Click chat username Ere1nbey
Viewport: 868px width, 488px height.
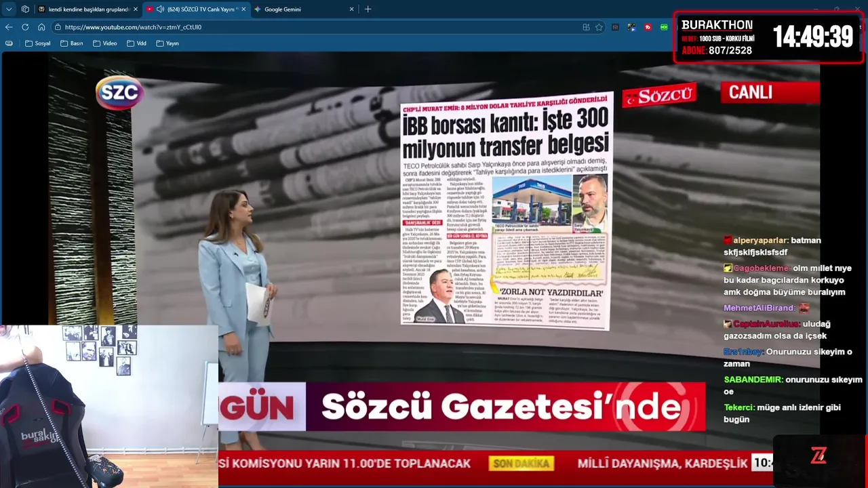[x=744, y=352]
